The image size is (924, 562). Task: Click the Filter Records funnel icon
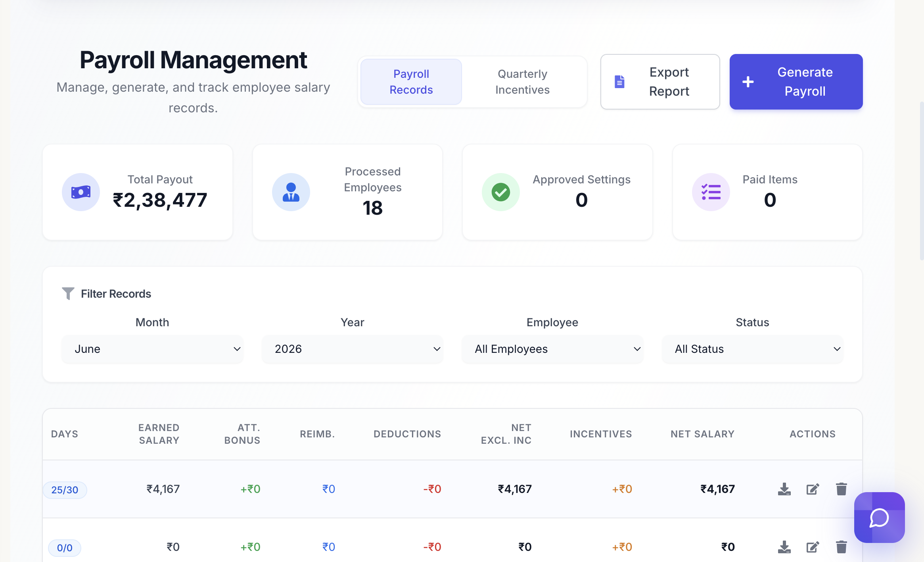[68, 294]
